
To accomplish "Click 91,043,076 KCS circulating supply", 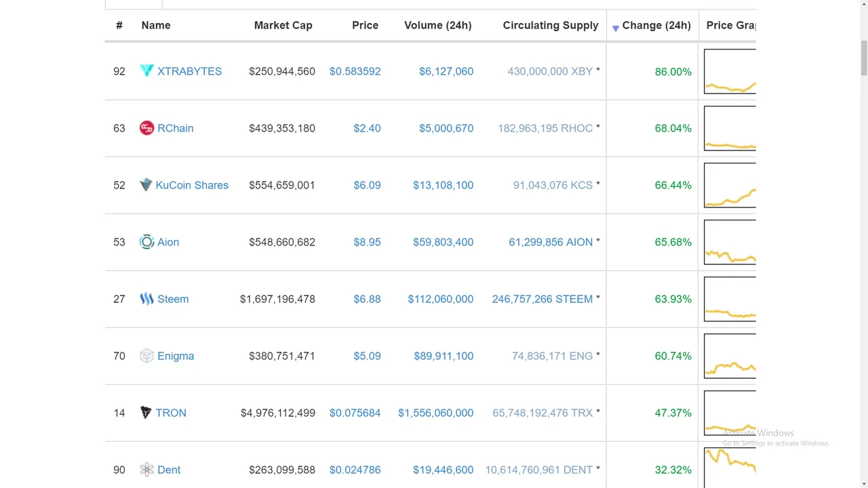I will point(553,185).
